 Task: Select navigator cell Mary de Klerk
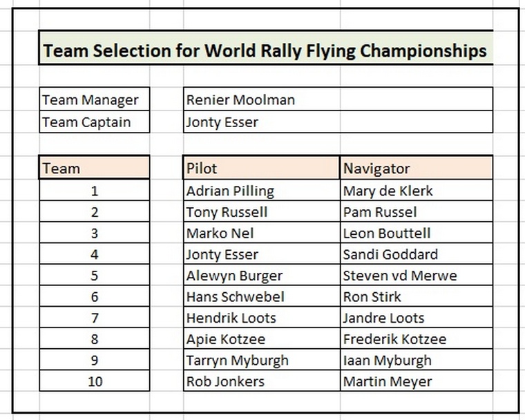(417, 190)
